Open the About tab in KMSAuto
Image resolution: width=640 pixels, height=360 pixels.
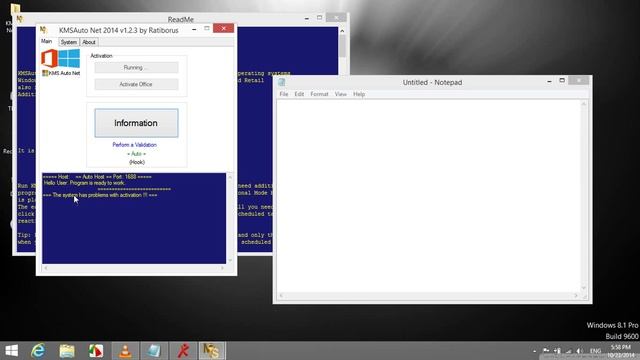click(89, 42)
